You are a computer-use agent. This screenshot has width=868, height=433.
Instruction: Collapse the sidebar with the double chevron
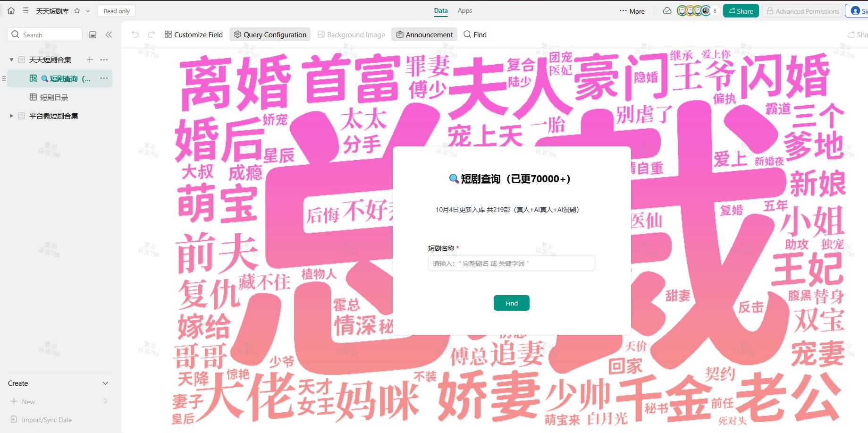coord(109,34)
